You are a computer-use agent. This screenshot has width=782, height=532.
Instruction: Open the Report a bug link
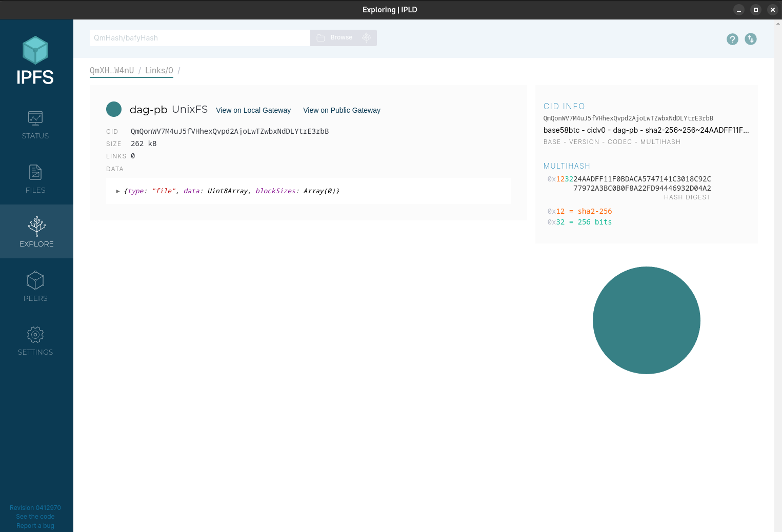[x=35, y=526]
